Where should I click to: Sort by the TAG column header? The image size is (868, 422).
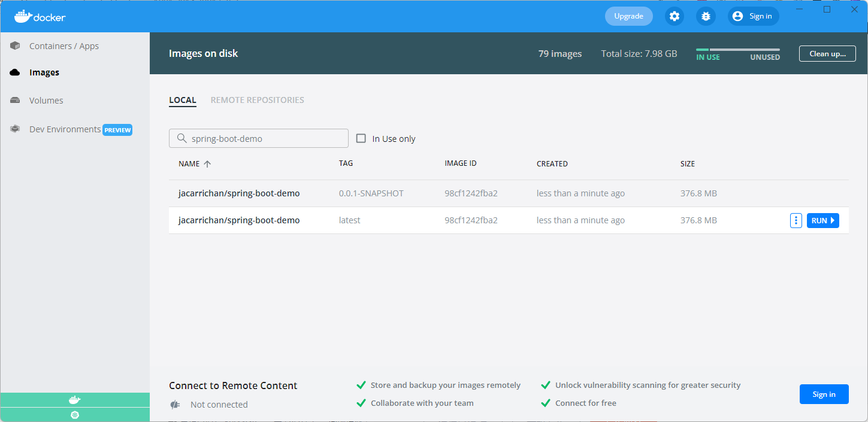point(346,163)
